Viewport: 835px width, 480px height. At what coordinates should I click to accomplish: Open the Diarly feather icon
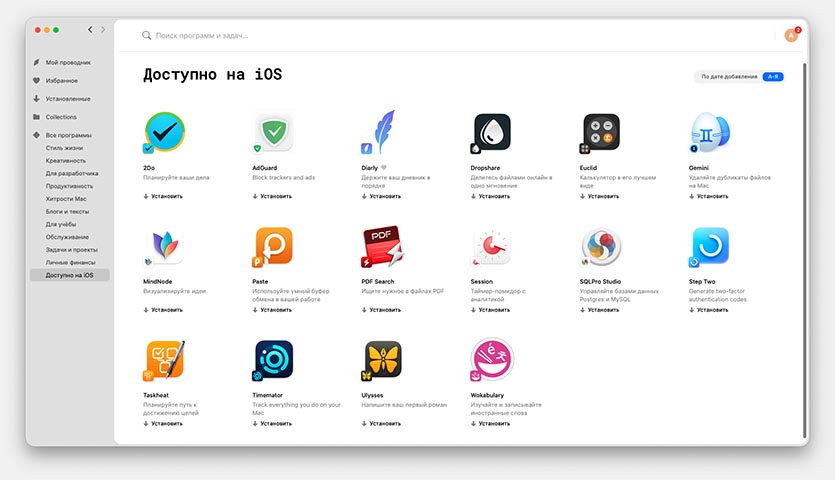click(x=380, y=132)
